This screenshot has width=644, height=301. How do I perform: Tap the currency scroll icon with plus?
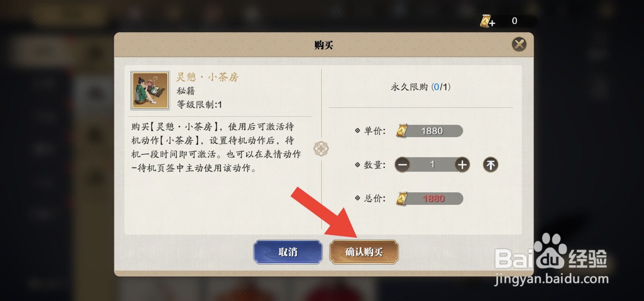pos(487,21)
